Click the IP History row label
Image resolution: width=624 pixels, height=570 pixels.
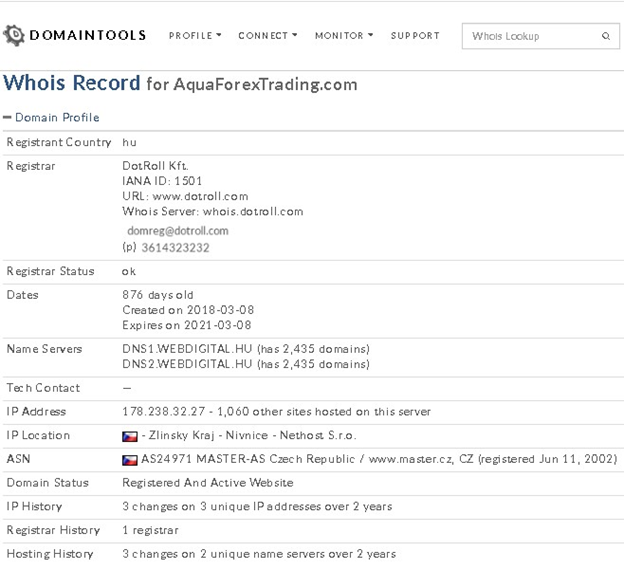(x=34, y=507)
